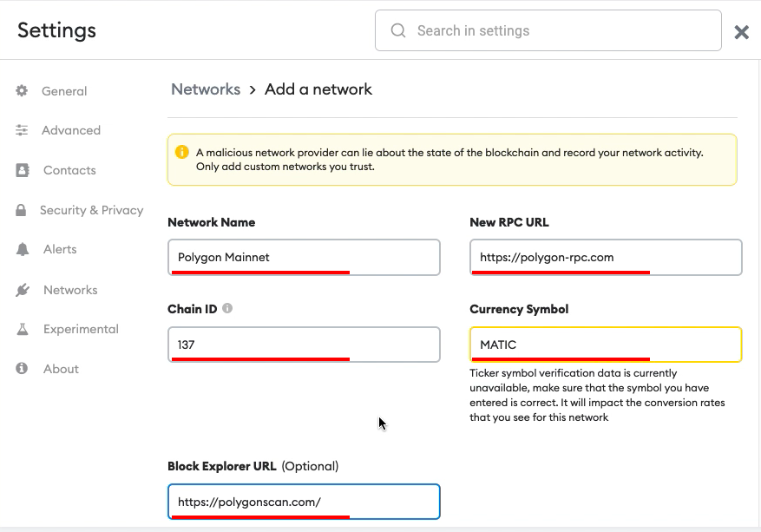Click the Security & Privacy lock icon
The height and width of the screenshot is (532, 761).
coord(21,210)
